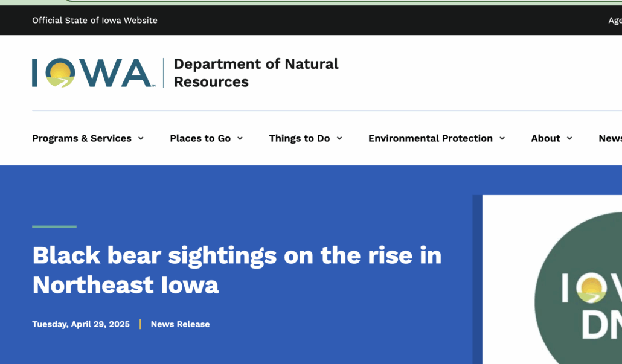Image resolution: width=622 pixels, height=364 pixels.
Task: Click the News Release label
Action: [180, 324]
